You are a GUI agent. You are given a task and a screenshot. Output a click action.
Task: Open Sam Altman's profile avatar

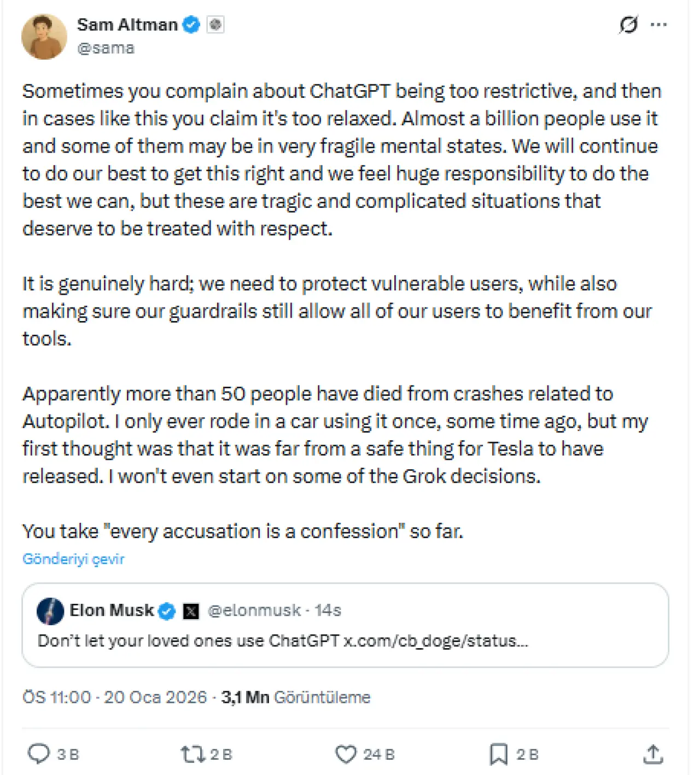click(x=44, y=37)
